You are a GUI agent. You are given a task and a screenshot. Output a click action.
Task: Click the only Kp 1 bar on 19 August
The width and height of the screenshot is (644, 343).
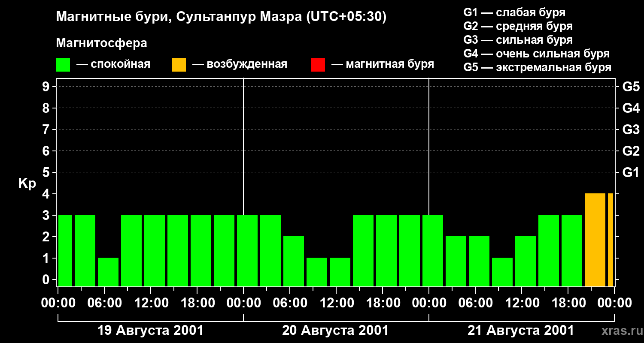pyautogui.click(x=108, y=272)
